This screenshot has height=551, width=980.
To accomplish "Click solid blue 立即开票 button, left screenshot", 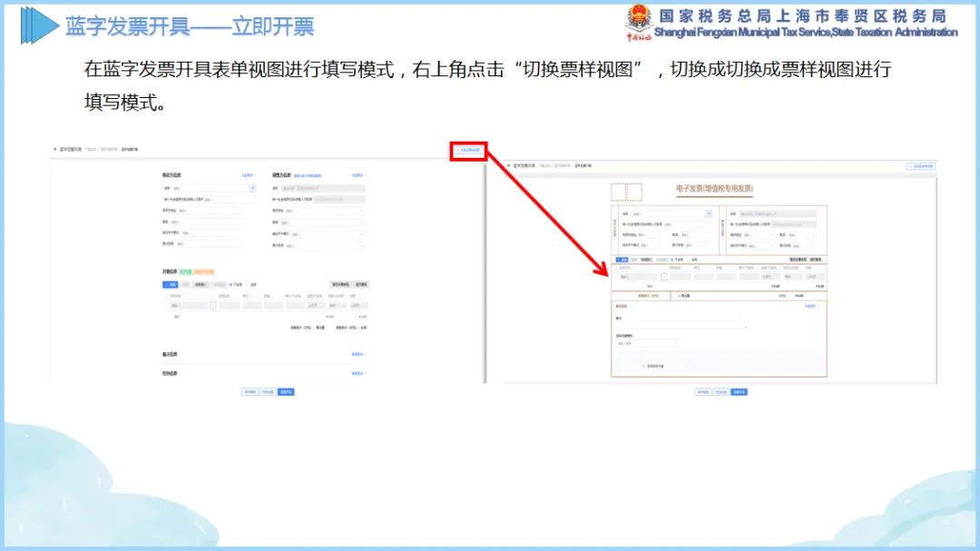I will pos(286,392).
